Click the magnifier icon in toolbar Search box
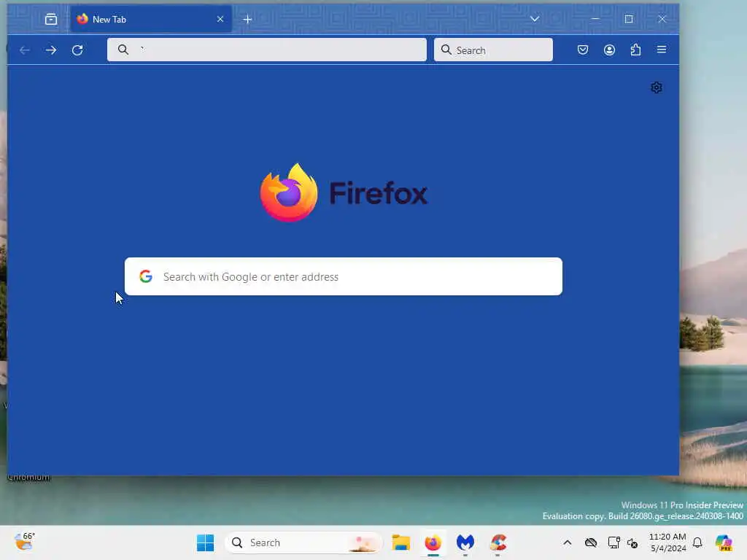Screen dimensions: 747x560 (446, 50)
